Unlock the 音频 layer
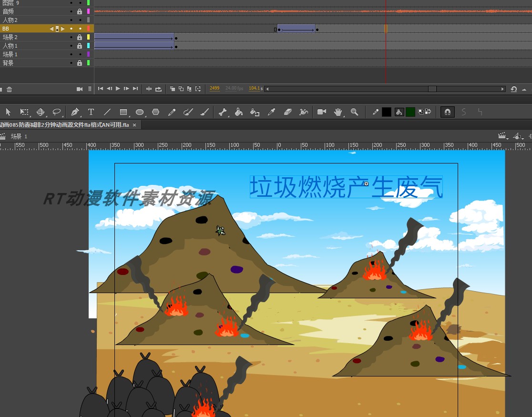This screenshot has height=417, width=532. 79,11
